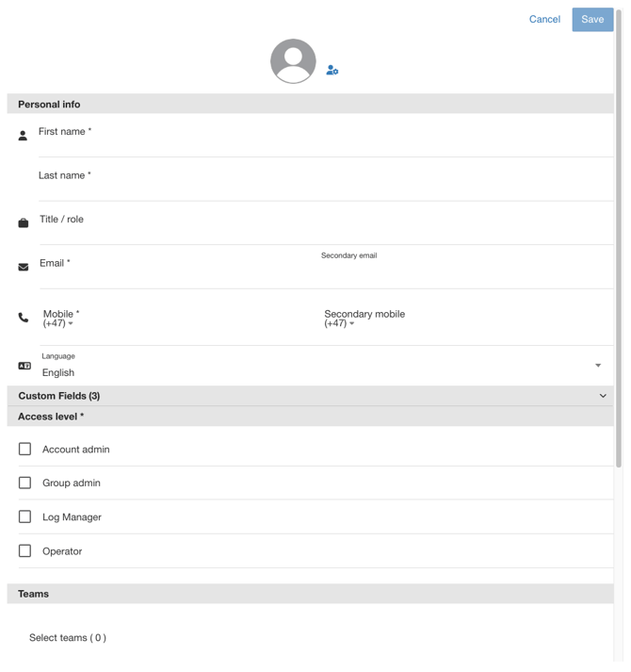Screen dimensions: 631x672
Task: Click the profile avatar placeholder image
Action: (x=293, y=61)
